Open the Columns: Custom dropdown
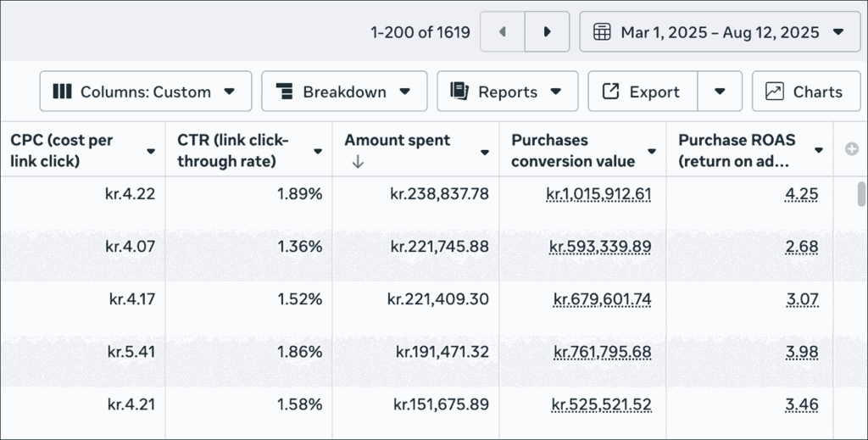 tap(146, 92)
